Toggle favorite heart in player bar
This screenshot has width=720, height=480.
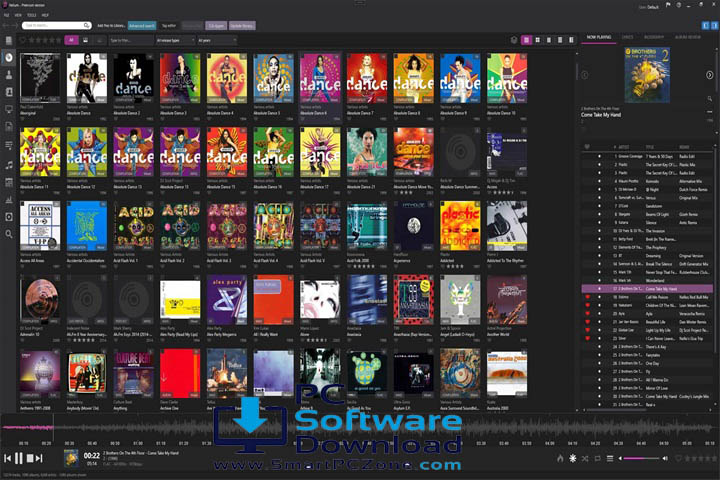678,458
